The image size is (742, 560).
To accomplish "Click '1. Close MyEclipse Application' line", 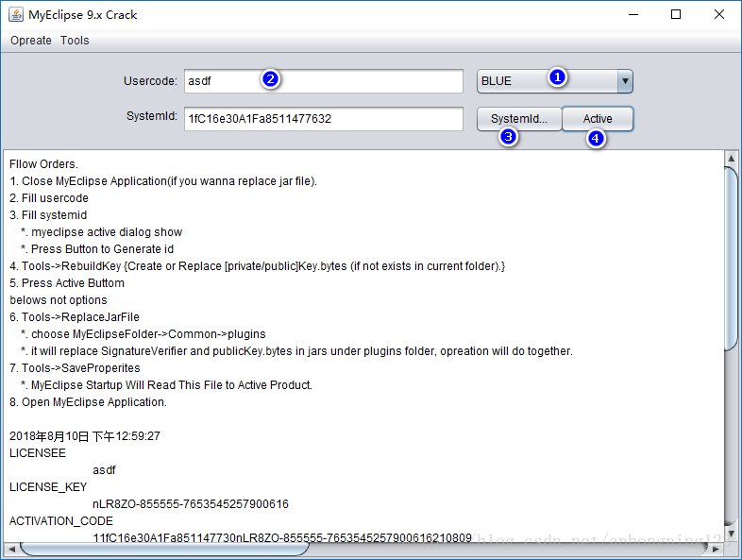I will tap(163, 181).
